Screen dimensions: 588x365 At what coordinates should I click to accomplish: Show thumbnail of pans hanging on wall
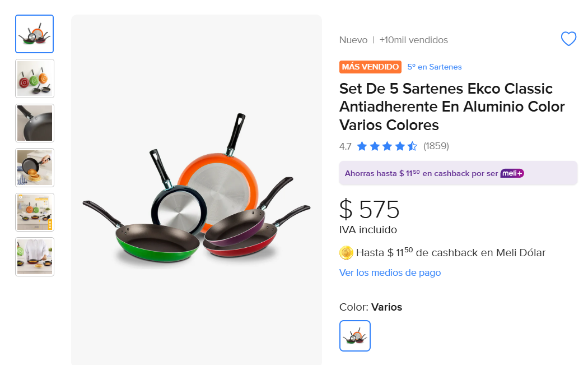tap(35, 78)
